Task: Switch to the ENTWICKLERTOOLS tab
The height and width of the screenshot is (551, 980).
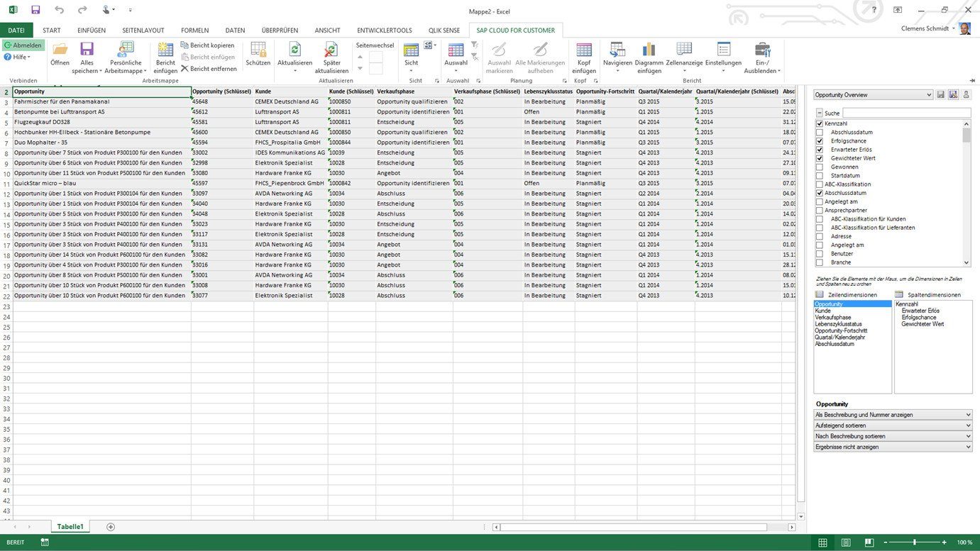Action: coord(384,30)
